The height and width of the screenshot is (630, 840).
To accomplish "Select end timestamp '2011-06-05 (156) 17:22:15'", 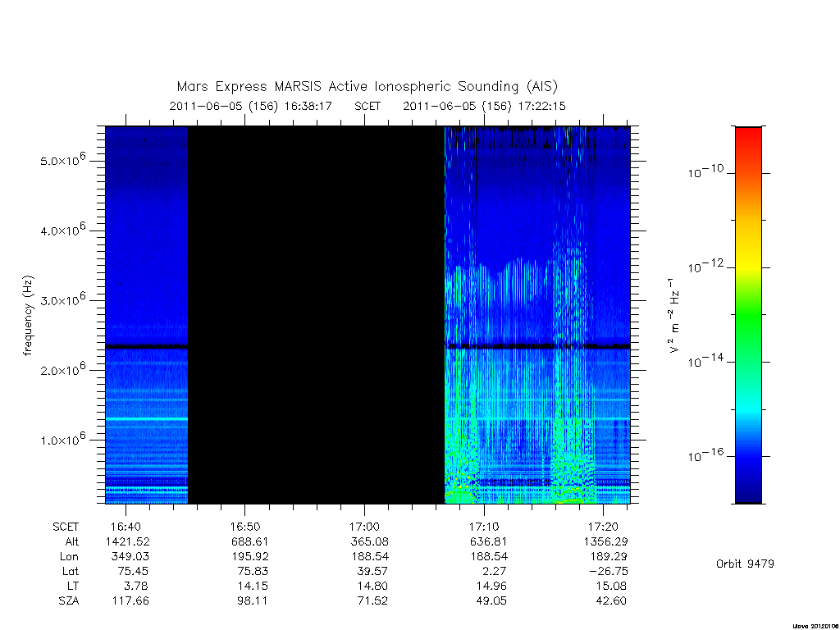I will (484, 106).
